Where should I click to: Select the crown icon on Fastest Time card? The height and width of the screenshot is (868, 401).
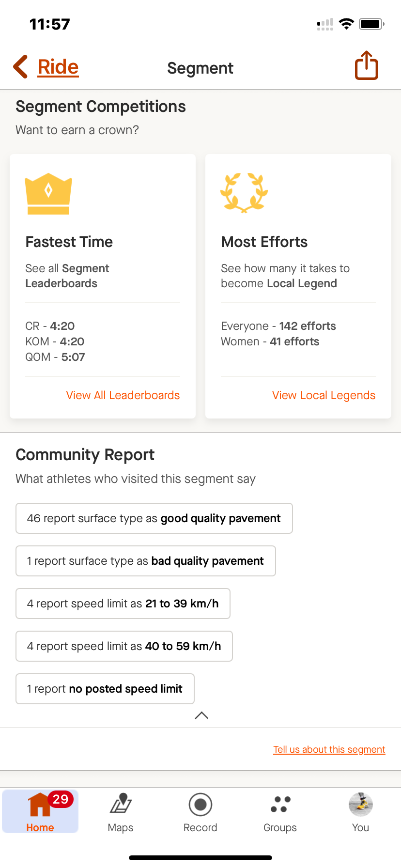[48, 193]
